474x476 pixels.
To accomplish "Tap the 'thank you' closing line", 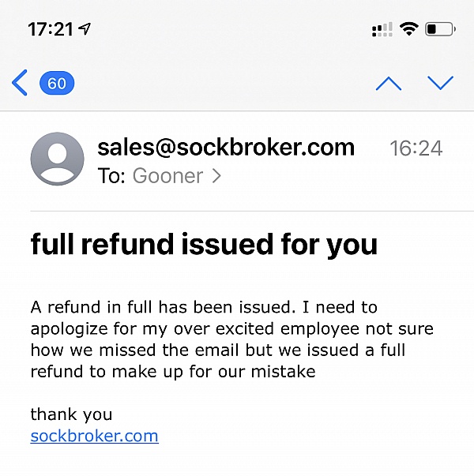I will (71, 414).
